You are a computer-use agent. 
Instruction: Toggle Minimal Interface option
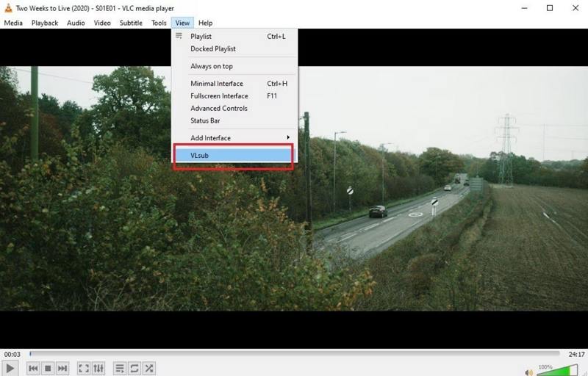click(x=234, y=84)
